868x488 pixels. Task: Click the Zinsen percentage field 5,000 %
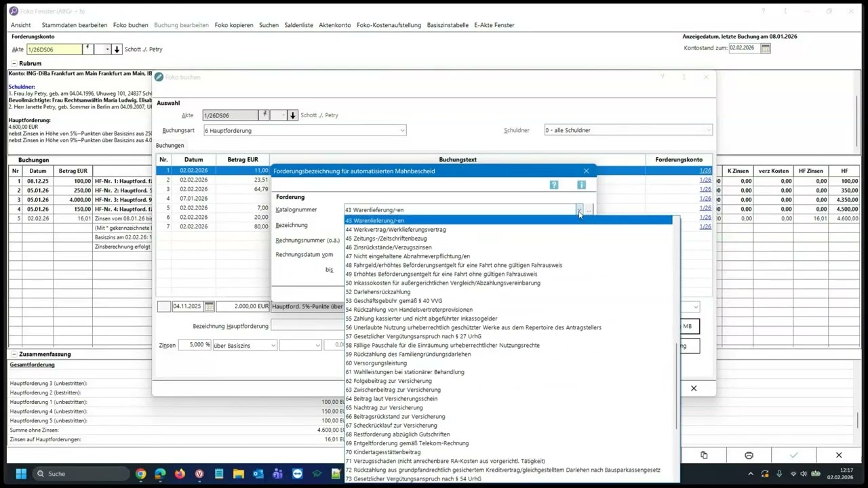coord(195,346)
